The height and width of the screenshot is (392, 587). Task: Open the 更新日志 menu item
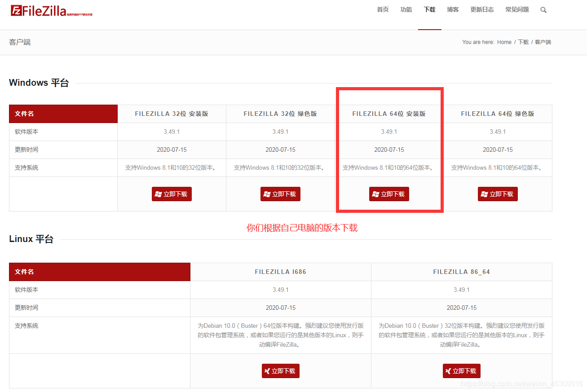482,9
